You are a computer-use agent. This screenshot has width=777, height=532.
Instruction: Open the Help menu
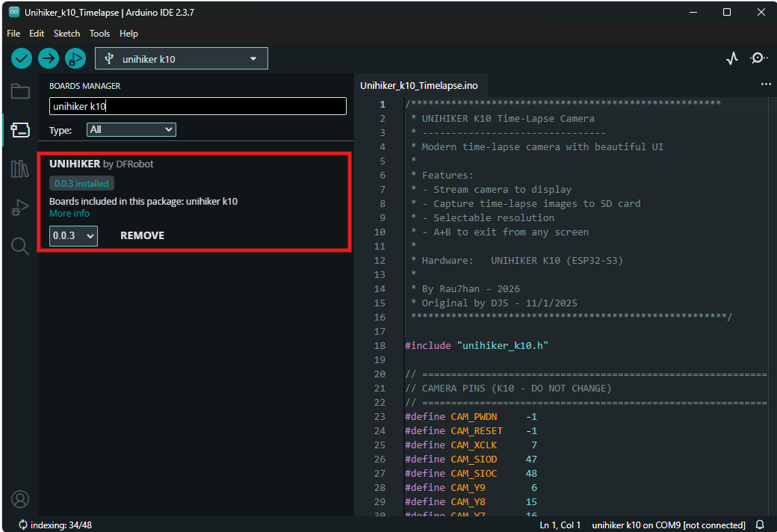tap(129, 33)
